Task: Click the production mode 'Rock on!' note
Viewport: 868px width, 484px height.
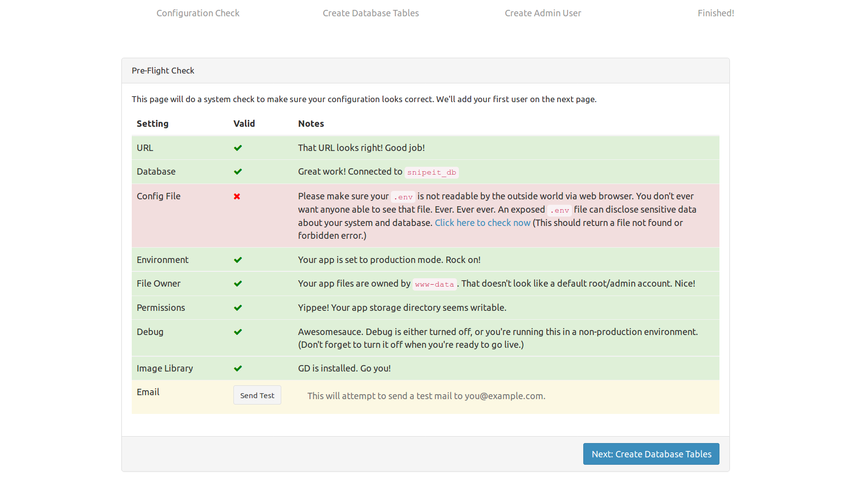Action: (x=389, y=260)
